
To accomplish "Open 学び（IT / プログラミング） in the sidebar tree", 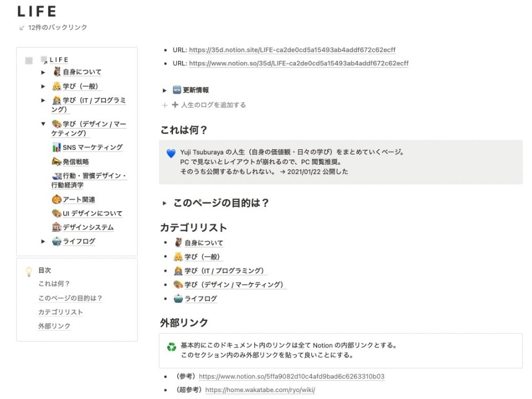I will (89, 104).
